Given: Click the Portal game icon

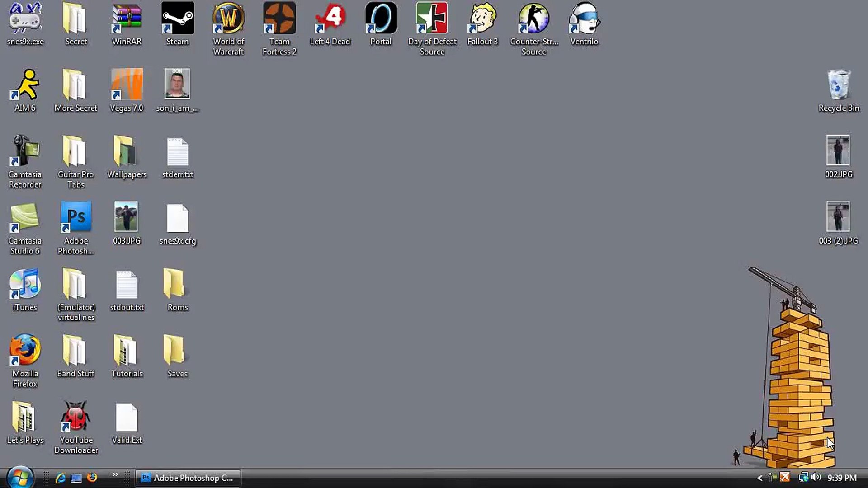Looking at the screenshot, I should pos(381,19).
